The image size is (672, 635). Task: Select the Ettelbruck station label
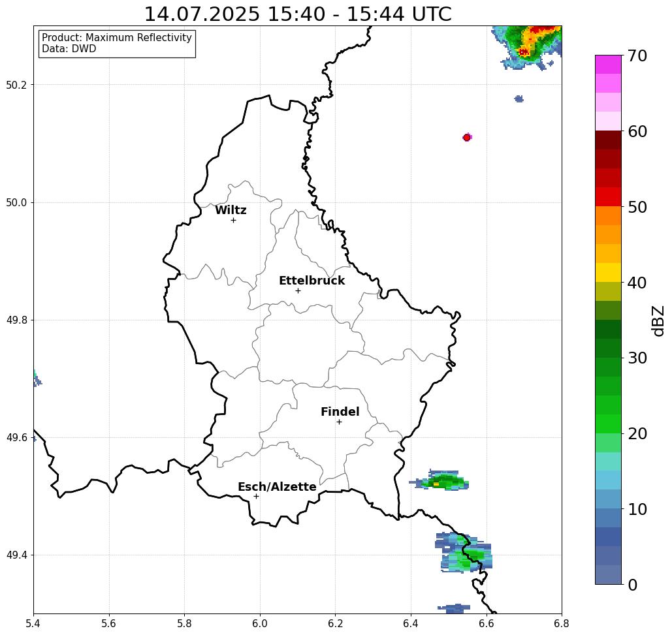[x=312, y=281]
